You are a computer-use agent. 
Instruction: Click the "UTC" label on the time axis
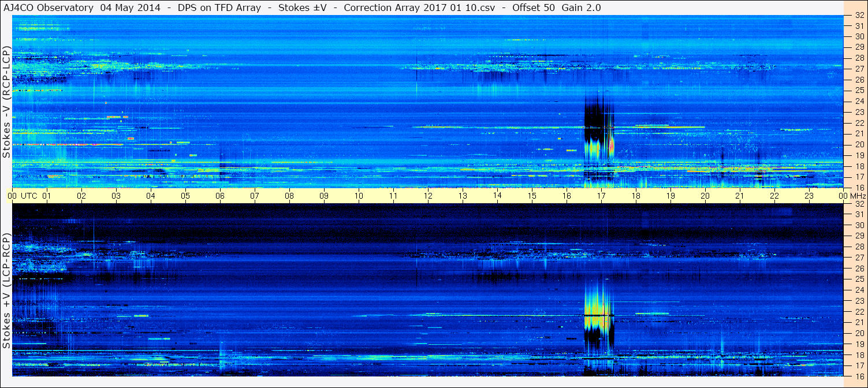tap(29, 196)
